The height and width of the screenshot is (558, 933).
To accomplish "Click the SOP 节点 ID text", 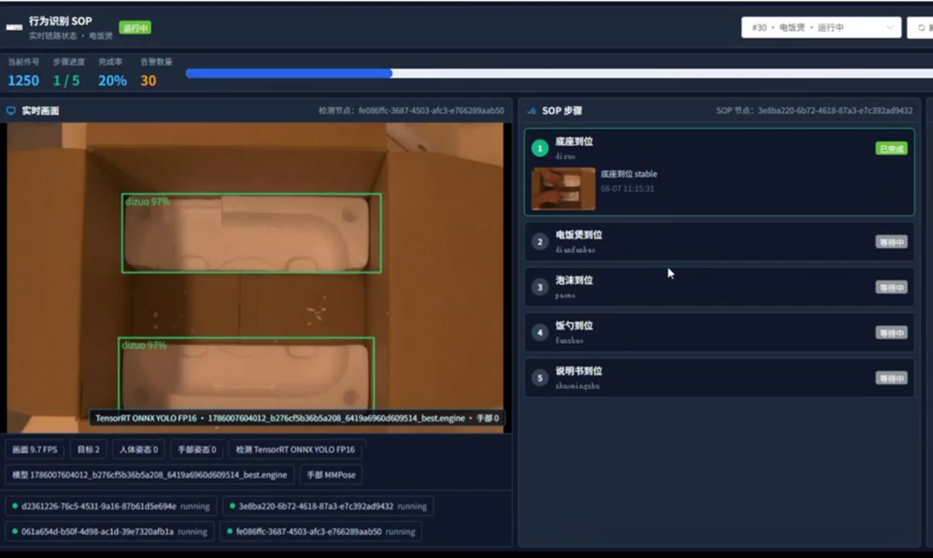I will 814,111.
